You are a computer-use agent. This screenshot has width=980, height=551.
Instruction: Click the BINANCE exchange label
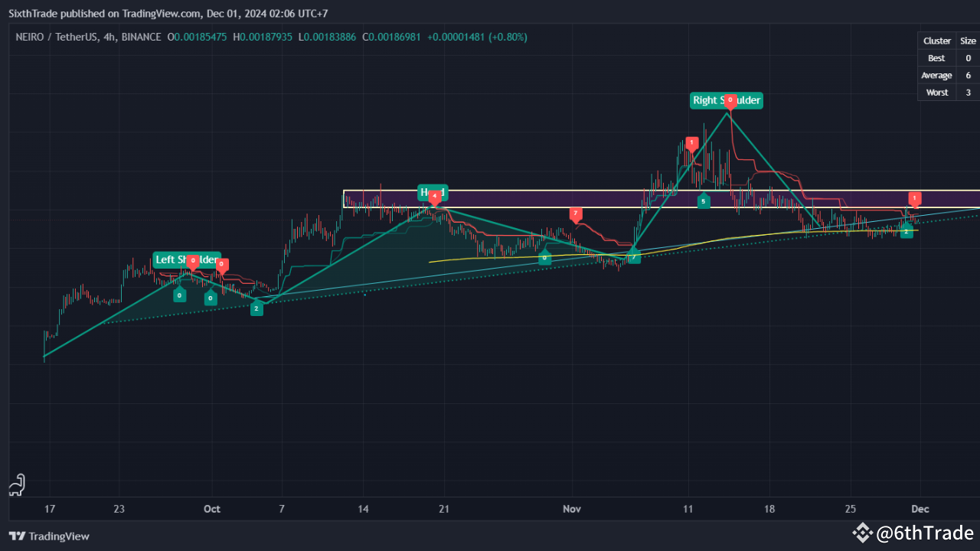click(142, 37)
